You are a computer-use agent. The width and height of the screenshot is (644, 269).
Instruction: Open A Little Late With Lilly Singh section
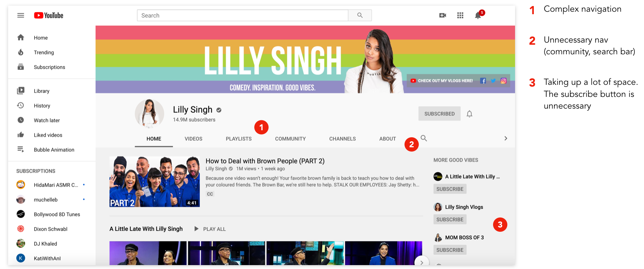click(x=146, y=229)
